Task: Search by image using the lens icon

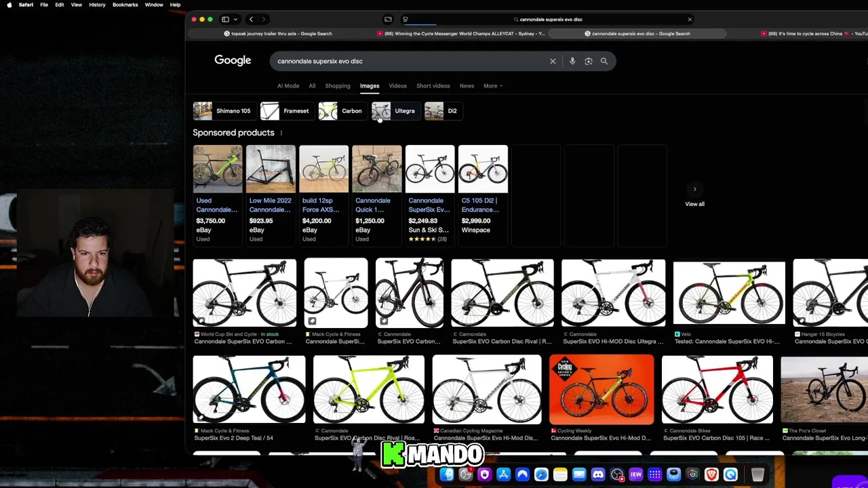Action: click(x=589, y=61)
